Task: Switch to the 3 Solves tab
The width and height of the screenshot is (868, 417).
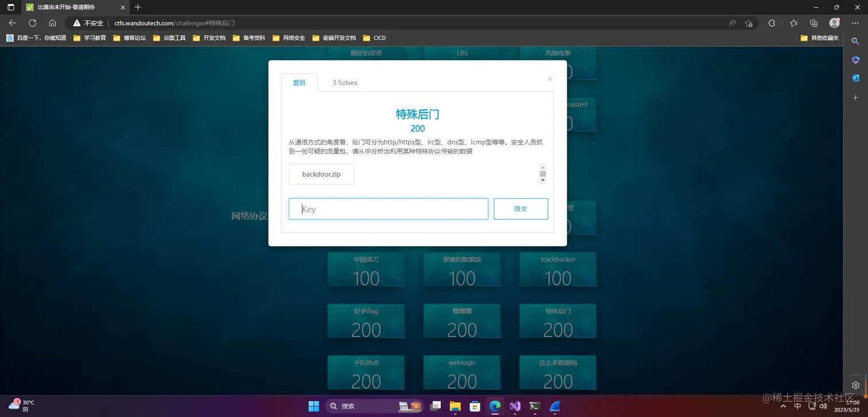Action: (x=344, y=82)
